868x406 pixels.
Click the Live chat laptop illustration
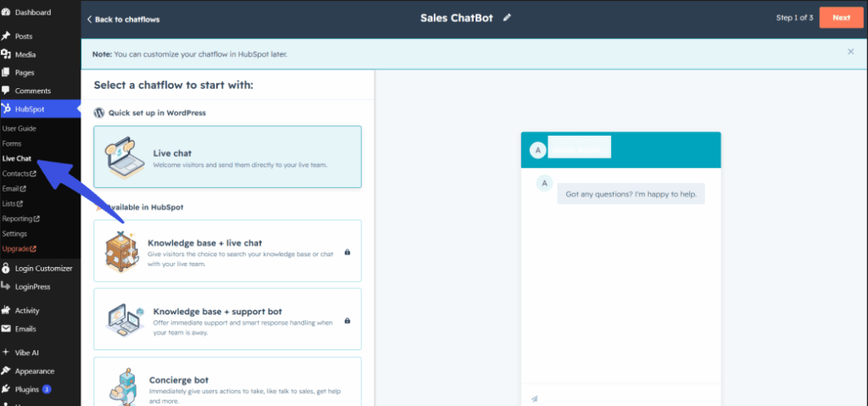124,158
